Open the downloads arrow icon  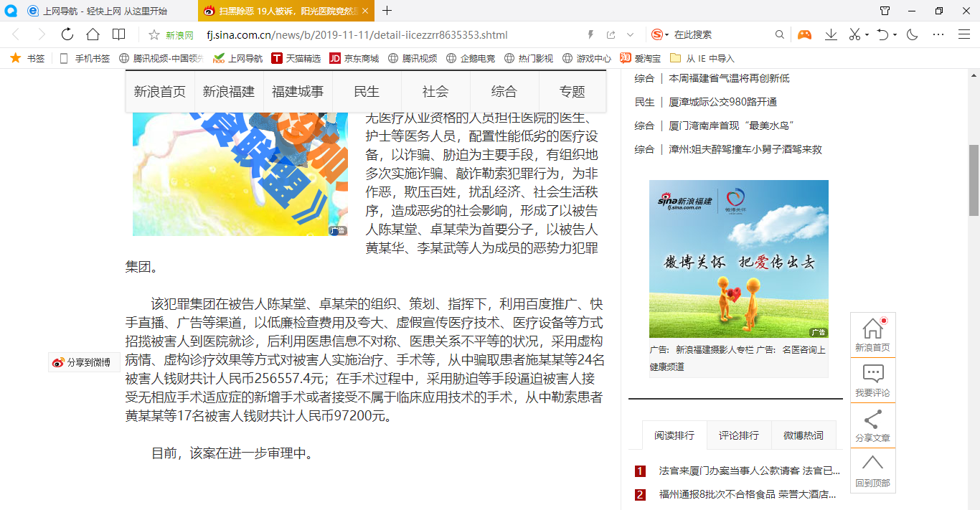(831, 34)
